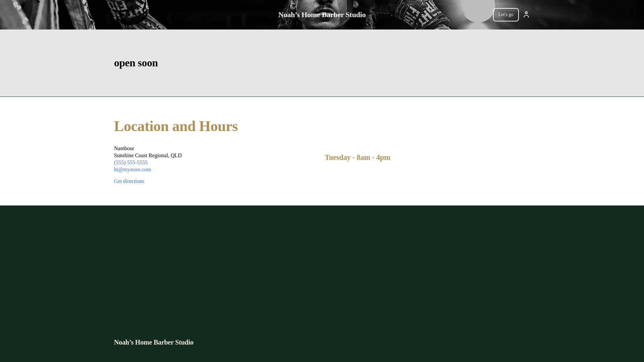Open the user account icon
644x362 pixels.
[526, 14]
